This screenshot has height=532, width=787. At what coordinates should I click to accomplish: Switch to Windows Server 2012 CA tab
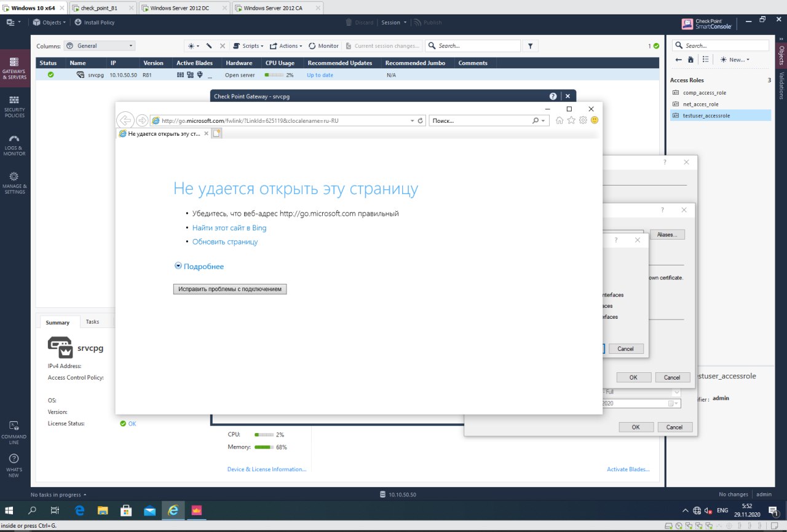(277, 8)
